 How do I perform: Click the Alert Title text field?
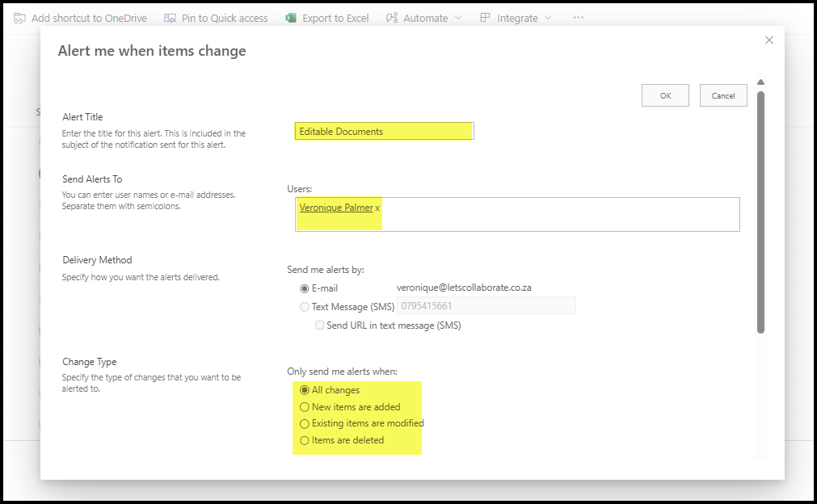click(384, 131)
